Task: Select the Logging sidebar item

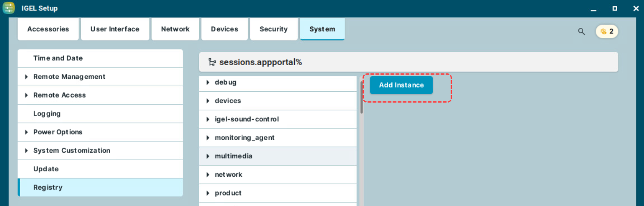Action: (47, 113)
